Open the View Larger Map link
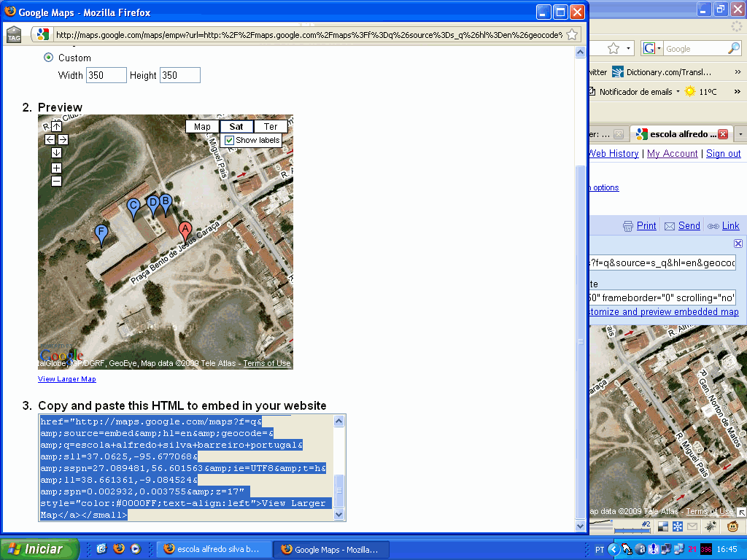This screenshot has height=560, width=747. [x=66, y=379]
